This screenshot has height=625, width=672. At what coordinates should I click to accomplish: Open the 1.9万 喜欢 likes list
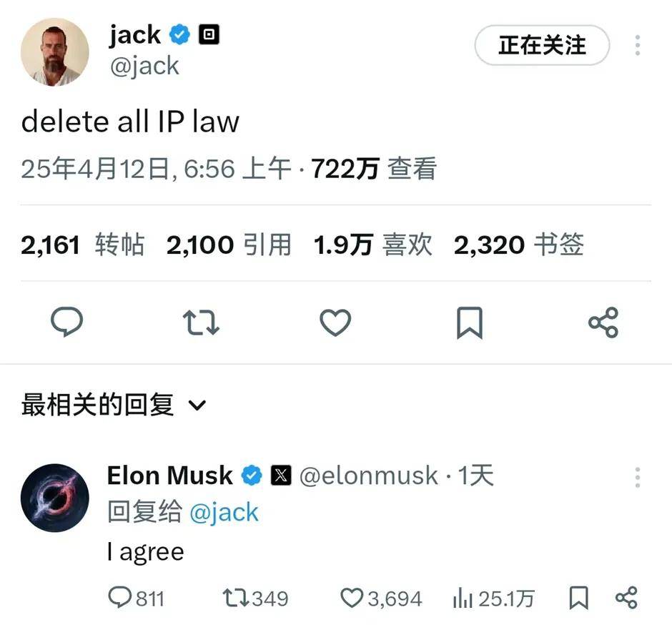coord(373,245)
